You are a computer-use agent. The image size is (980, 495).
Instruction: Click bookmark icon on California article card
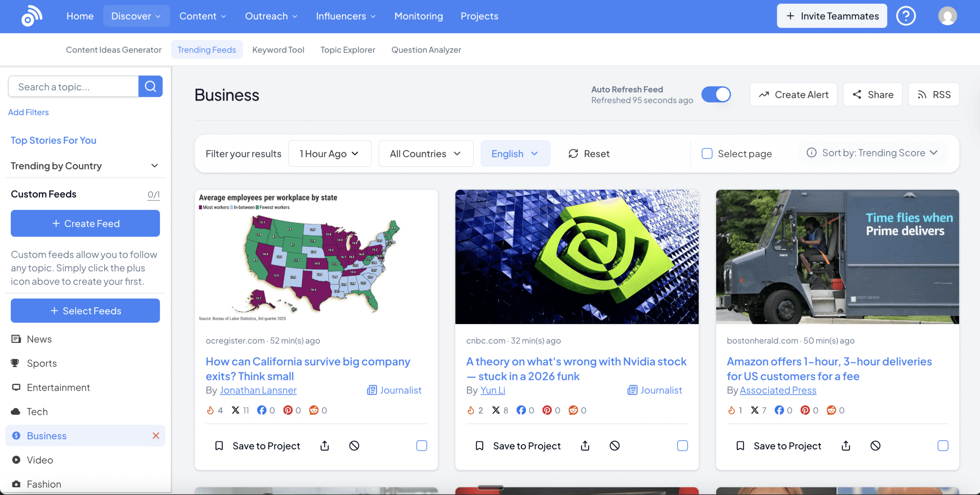coord(219,446)
